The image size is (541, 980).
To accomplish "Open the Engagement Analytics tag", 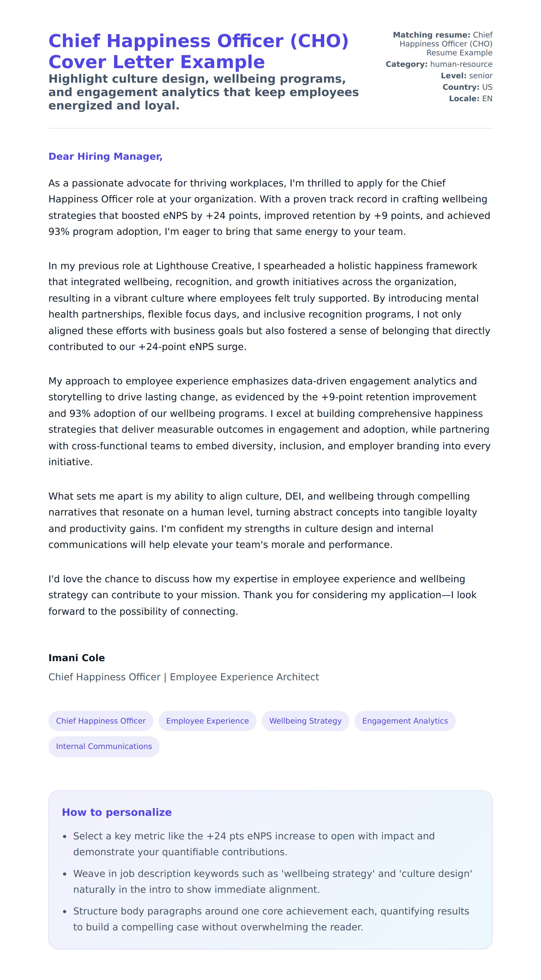I will [404, 721].
